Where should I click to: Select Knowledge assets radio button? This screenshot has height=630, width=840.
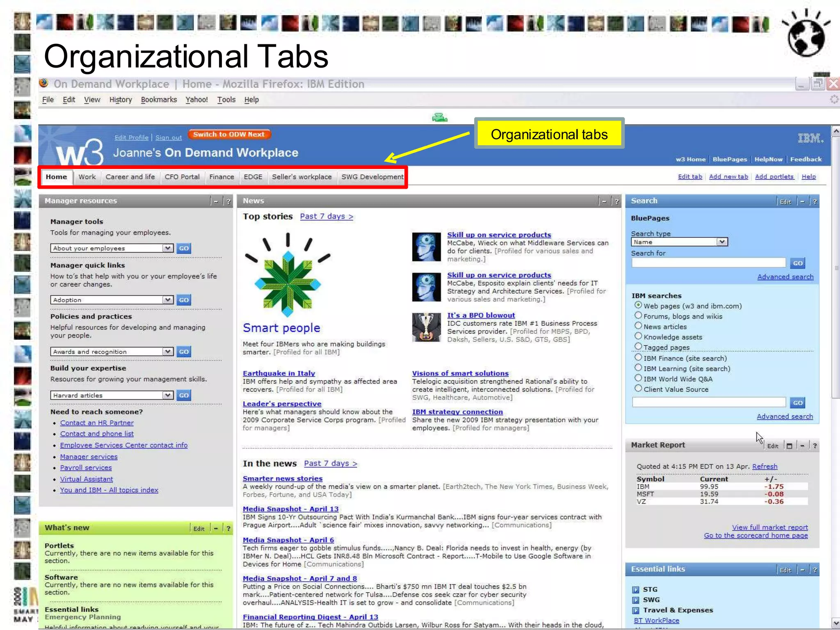coord(638,336)
